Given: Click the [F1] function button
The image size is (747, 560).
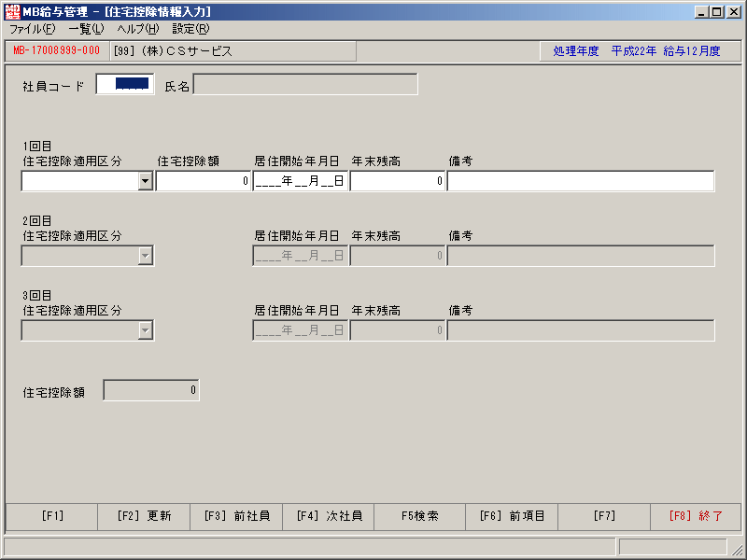Looking at the screenshot, I should 52,516.
